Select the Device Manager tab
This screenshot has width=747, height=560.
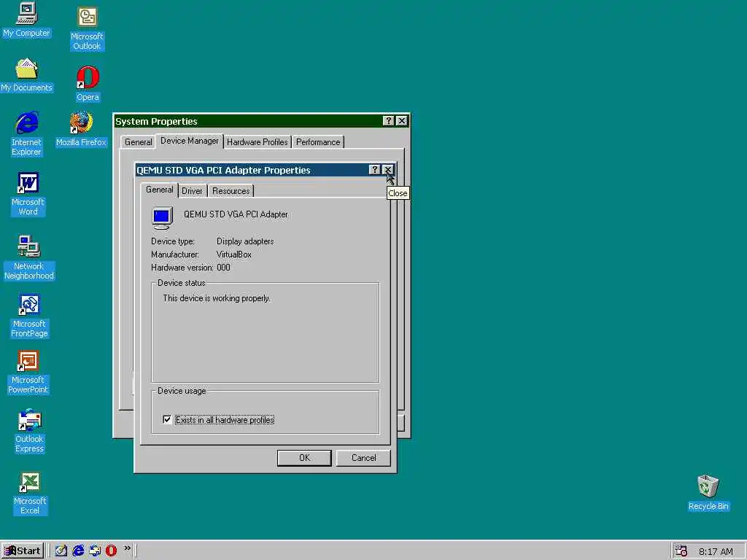pyautogui.click(x=190, y=141)
